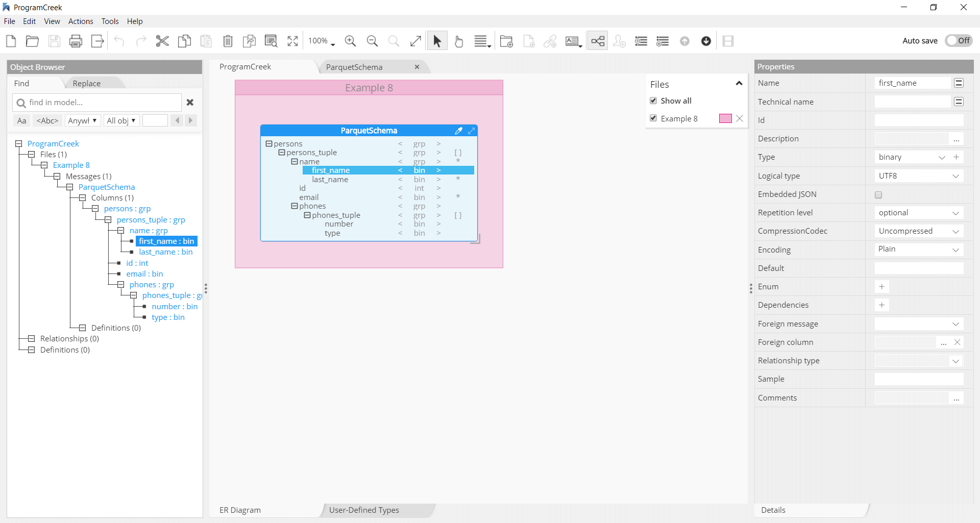Open the CompressionCodec dropdown
The image size is (980, 523).
(919, 231)
